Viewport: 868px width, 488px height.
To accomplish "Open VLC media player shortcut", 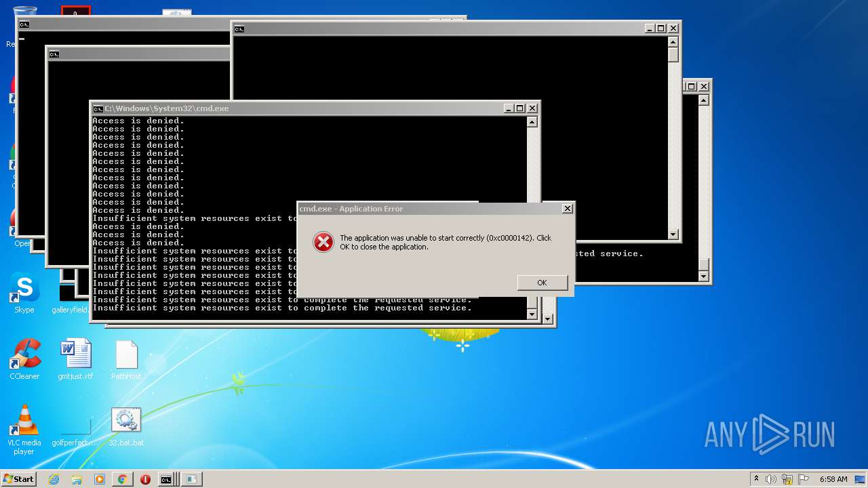I will click(24, 430).
